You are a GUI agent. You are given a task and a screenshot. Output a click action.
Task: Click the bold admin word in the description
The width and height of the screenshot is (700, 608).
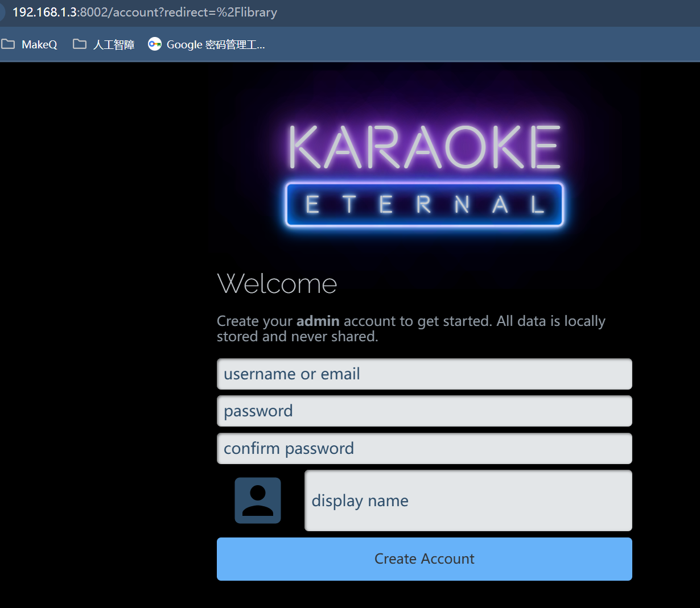(318, 321)
